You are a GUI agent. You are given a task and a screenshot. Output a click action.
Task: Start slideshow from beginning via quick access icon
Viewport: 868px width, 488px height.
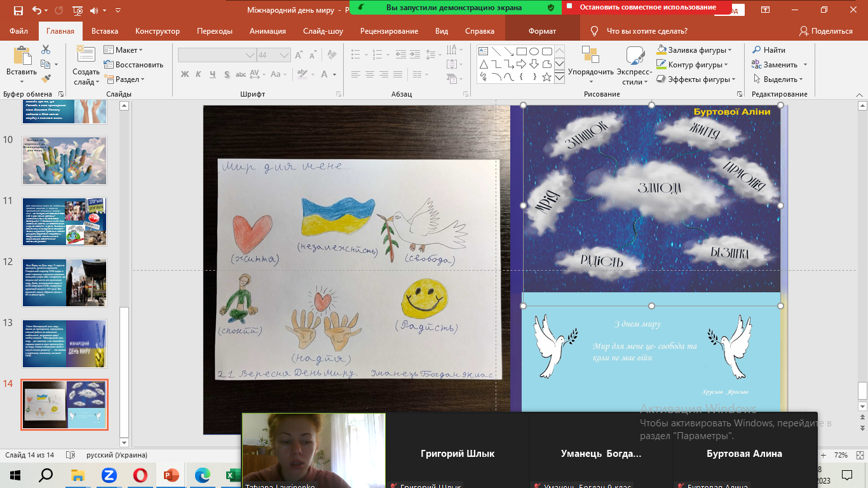78,10
